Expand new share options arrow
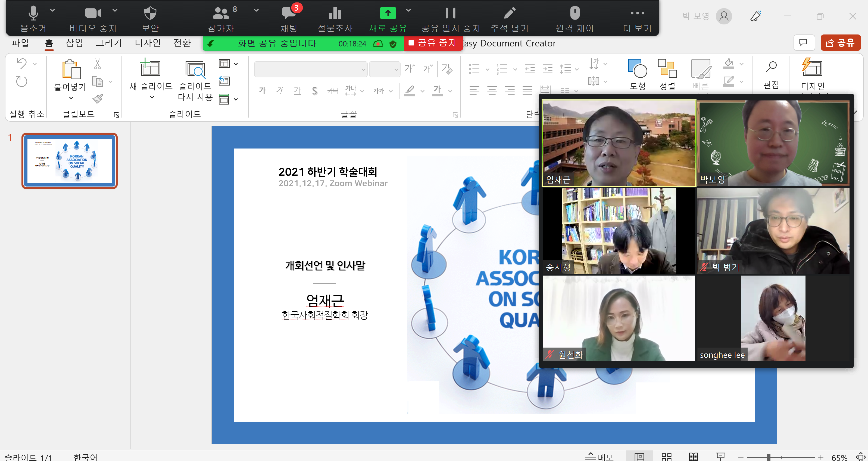The image size is (868, 461). pos(408,10)
